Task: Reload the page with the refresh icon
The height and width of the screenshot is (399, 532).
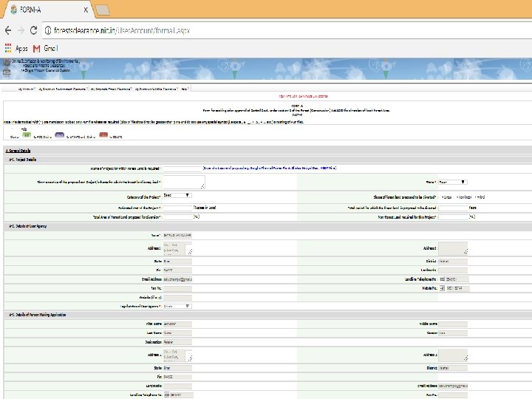Action: click(x=33, y=30)
